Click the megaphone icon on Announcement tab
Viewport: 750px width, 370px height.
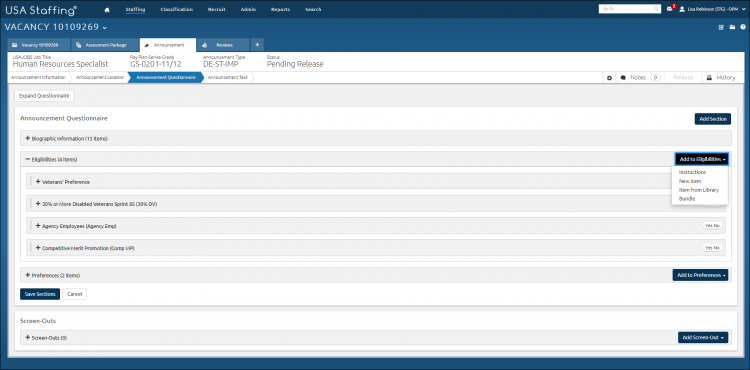coord(147,45)
